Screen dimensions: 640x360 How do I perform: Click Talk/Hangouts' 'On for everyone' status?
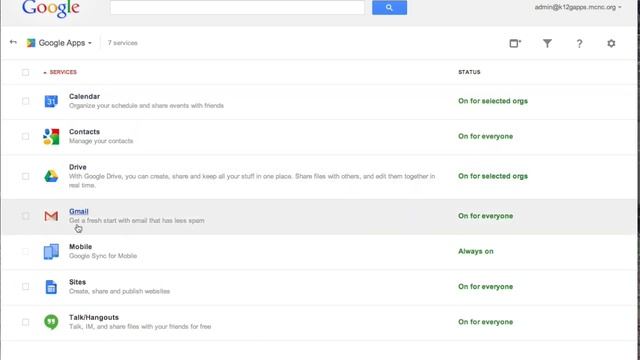point(485,322)
